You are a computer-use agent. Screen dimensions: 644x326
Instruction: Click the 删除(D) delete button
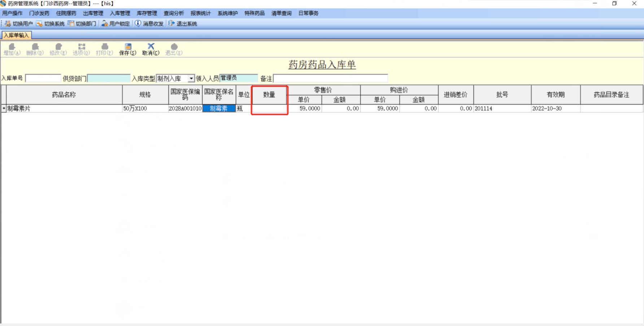coord(35,49)
